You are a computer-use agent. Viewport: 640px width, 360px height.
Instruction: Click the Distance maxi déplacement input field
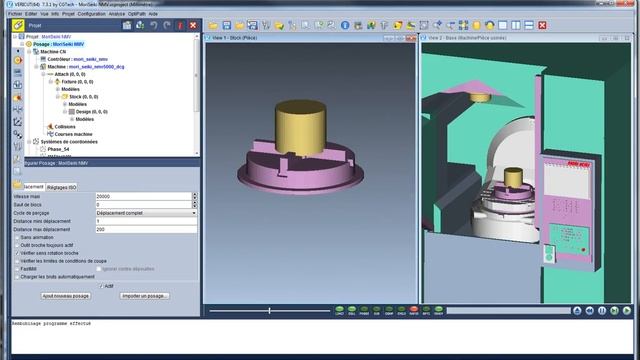tap(146, 229)
